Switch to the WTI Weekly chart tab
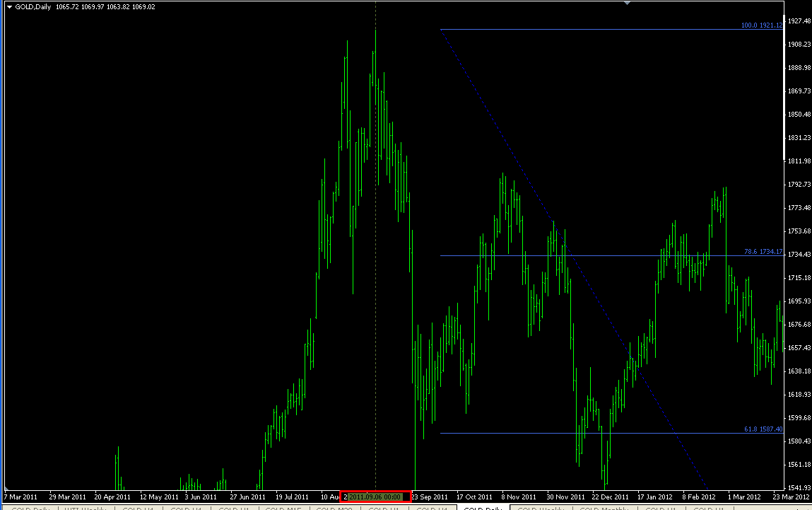Screen dimensions: 812x510 click(85, 508)
